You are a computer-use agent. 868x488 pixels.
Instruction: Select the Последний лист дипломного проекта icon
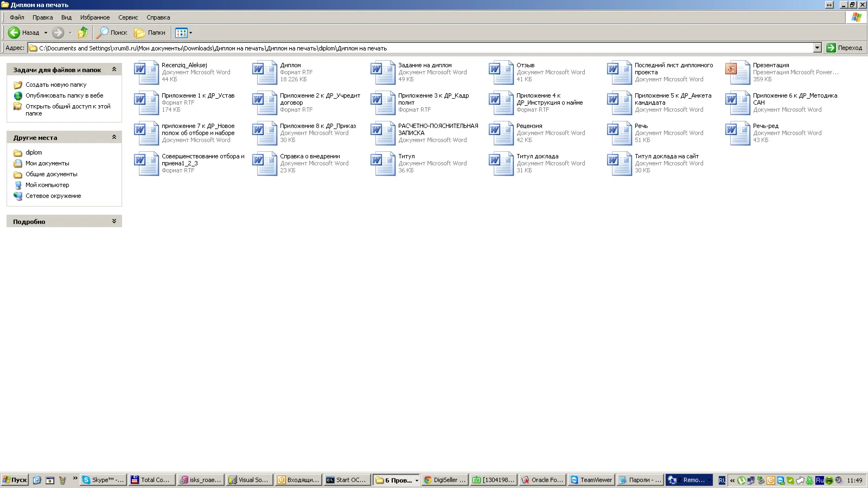click(620, 73)
